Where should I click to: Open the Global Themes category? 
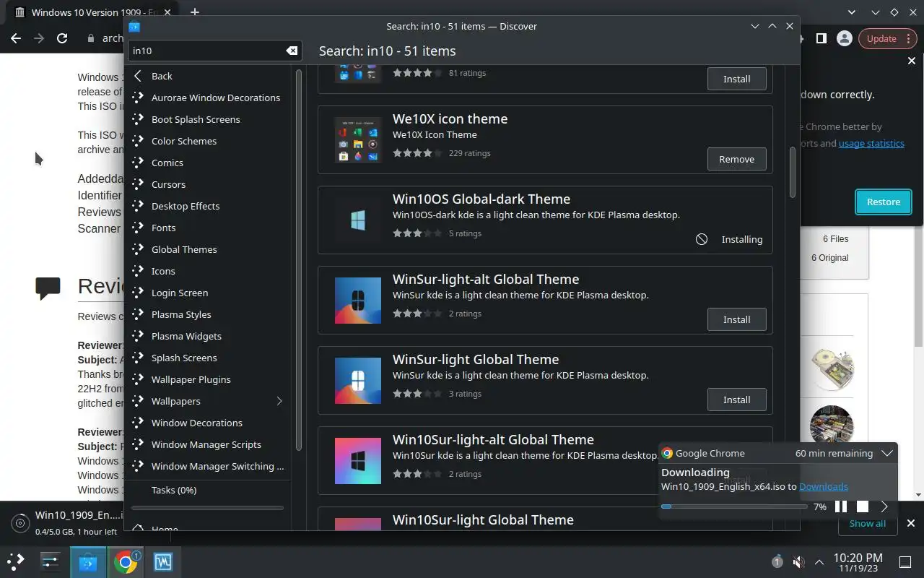point(208,249)
